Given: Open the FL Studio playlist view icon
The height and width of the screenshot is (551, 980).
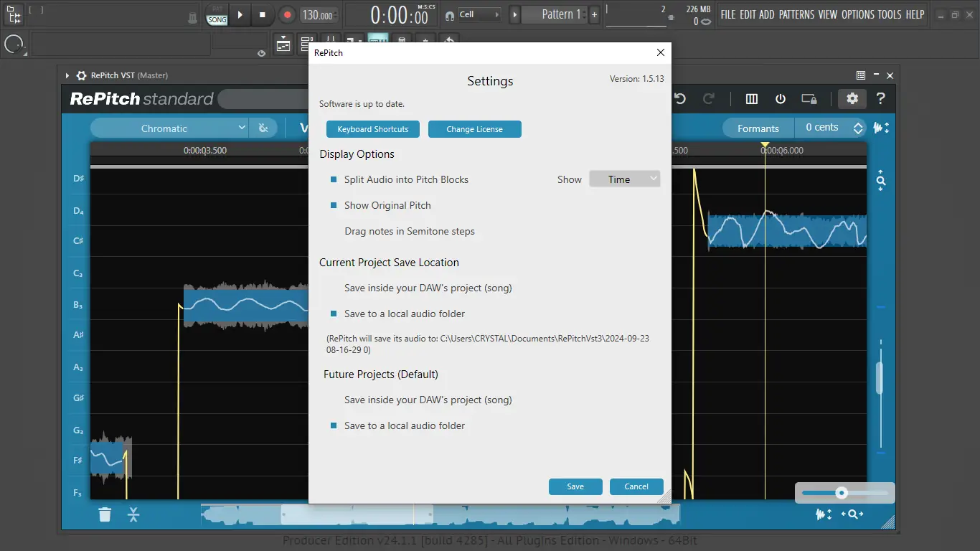Looking at the screenshot, I should pyautogui.click(x=283, y=44).
